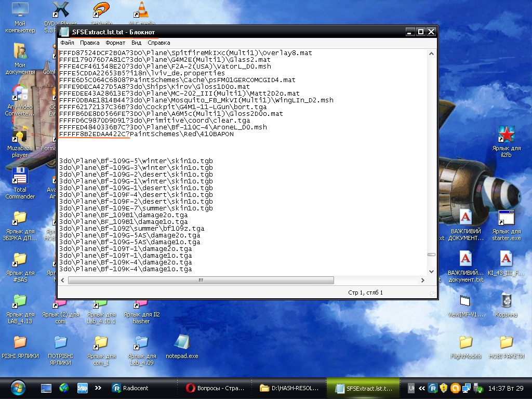
Task: Click the line Bf-109G-5\winter\skin1o.tgb
Action: [x=136, y=161]
